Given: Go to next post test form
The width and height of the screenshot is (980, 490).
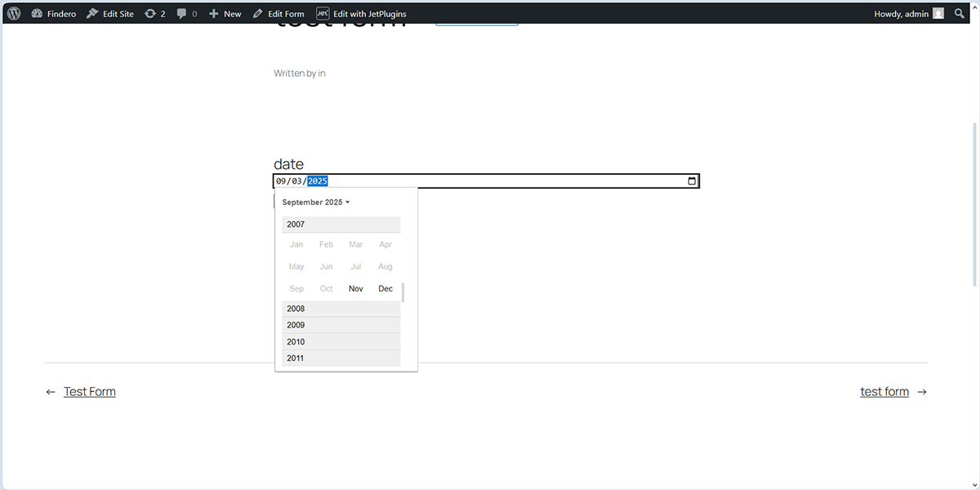Looking at the screenshot, I should [x=884, y=392].
